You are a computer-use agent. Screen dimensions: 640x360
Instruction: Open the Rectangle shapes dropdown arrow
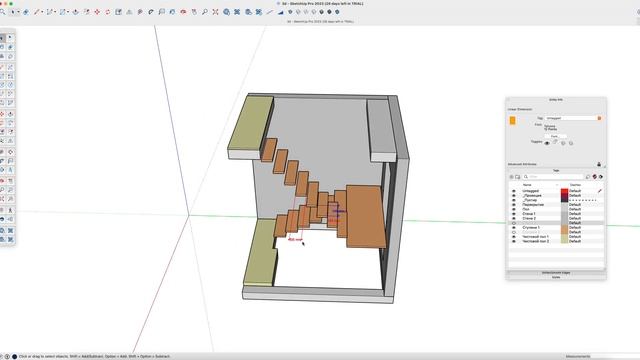pyautogui.click(x=68, y=12)
